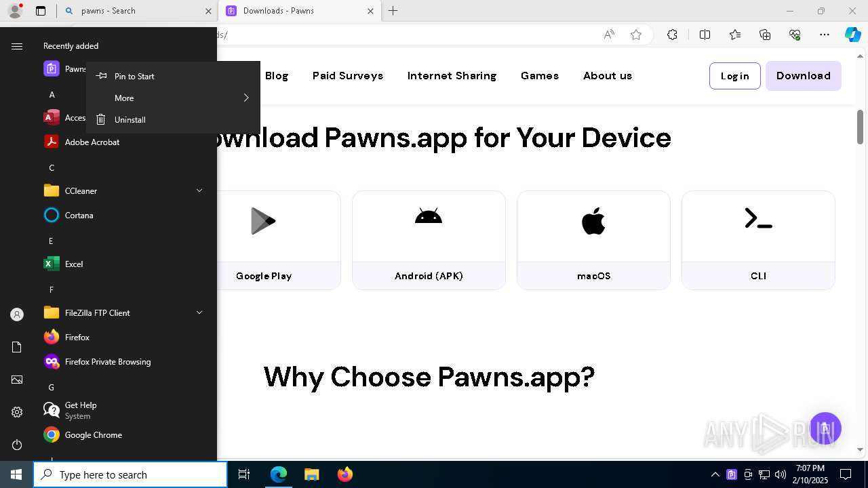The height and width of the screenshot is (488, 868).
Task: Launch Google Chrome from the Start menu
Action: (83, 434)
